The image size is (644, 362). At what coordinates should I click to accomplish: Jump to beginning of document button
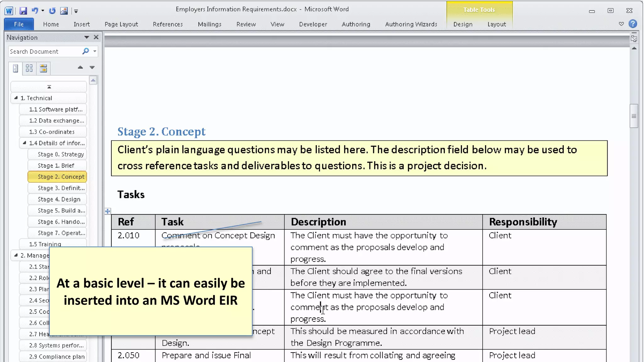coord(49,87)
